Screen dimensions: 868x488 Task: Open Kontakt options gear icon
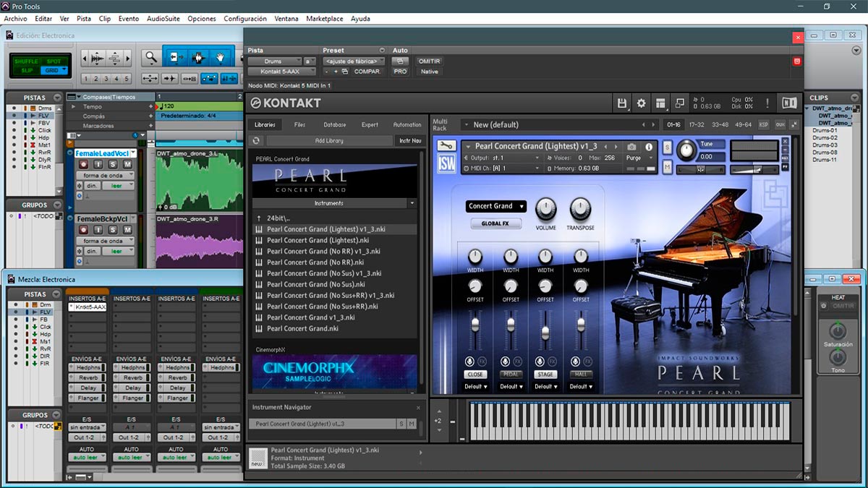(641, 103)
